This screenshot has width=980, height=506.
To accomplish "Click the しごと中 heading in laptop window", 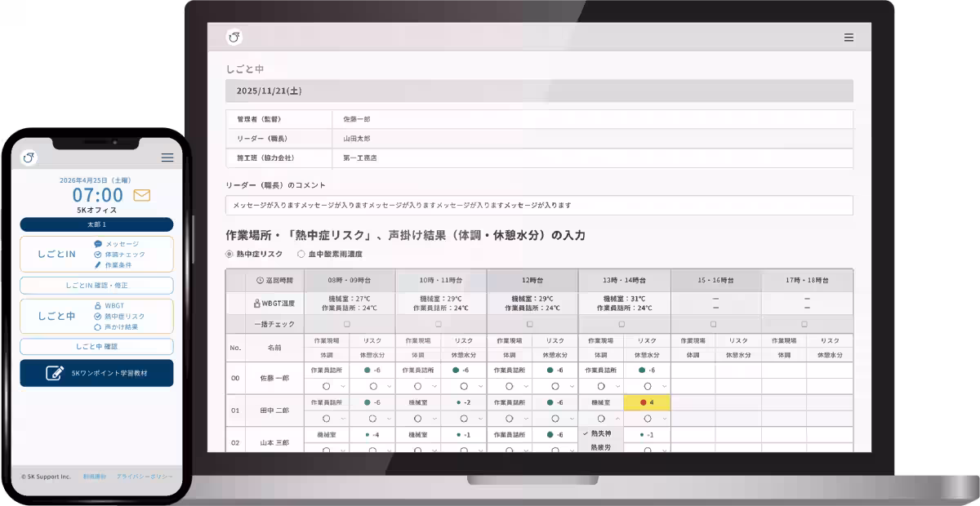I will pos(245,69).
